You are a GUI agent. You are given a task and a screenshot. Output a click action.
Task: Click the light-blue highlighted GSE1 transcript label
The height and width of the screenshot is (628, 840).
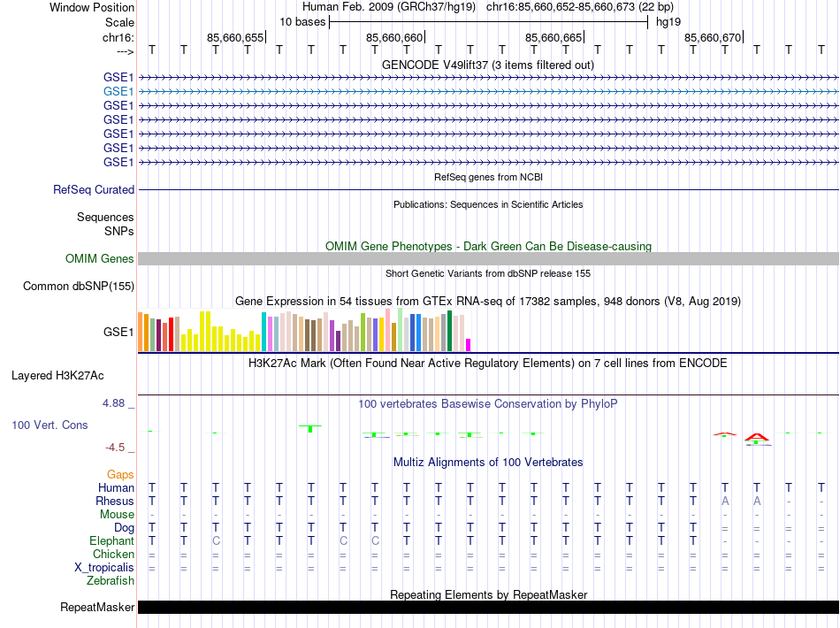(x=118, y=91)
